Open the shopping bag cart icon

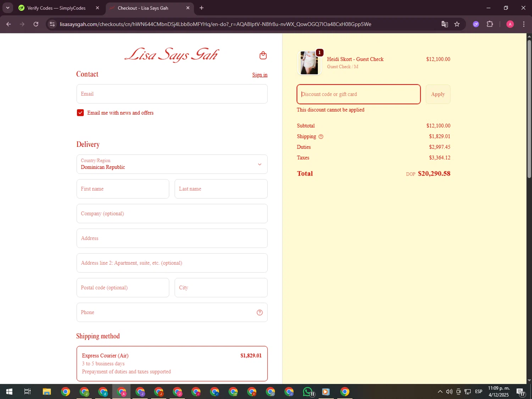pos(263,55)
